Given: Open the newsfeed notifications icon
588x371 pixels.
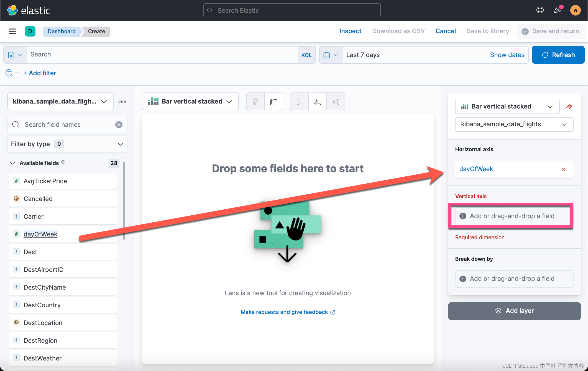Looking at the screenshot, I should pyautogui.click(x=558, y=10).
